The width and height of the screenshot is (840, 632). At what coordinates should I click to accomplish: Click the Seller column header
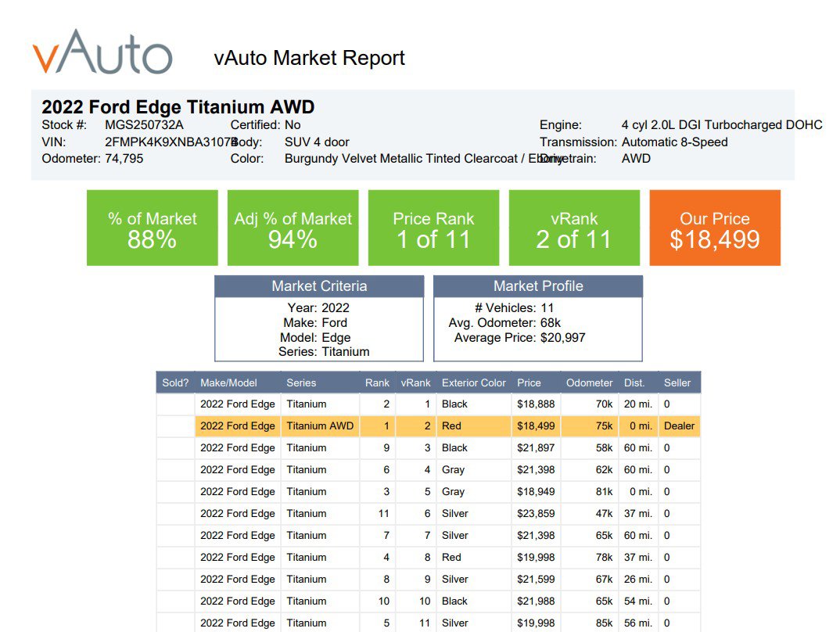click(677, 382)
